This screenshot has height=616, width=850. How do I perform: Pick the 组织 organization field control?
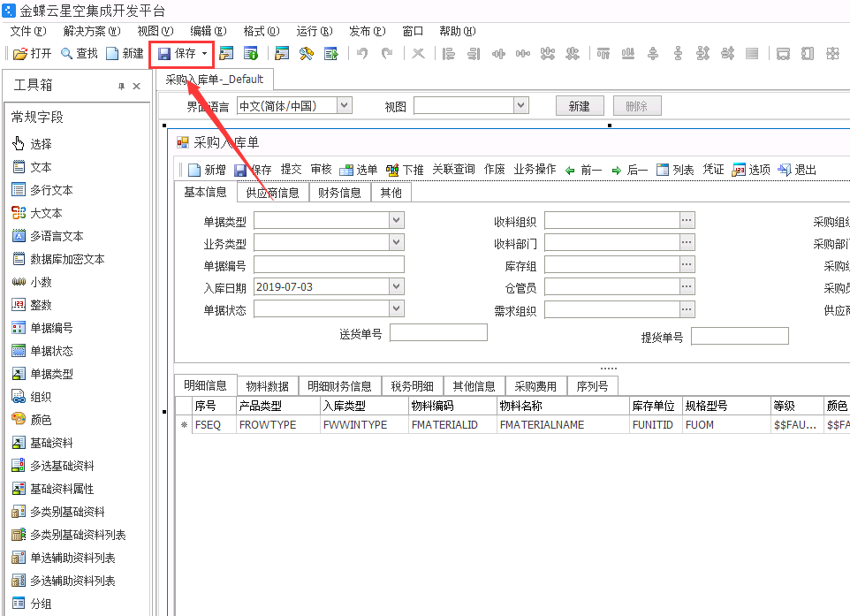32,397
